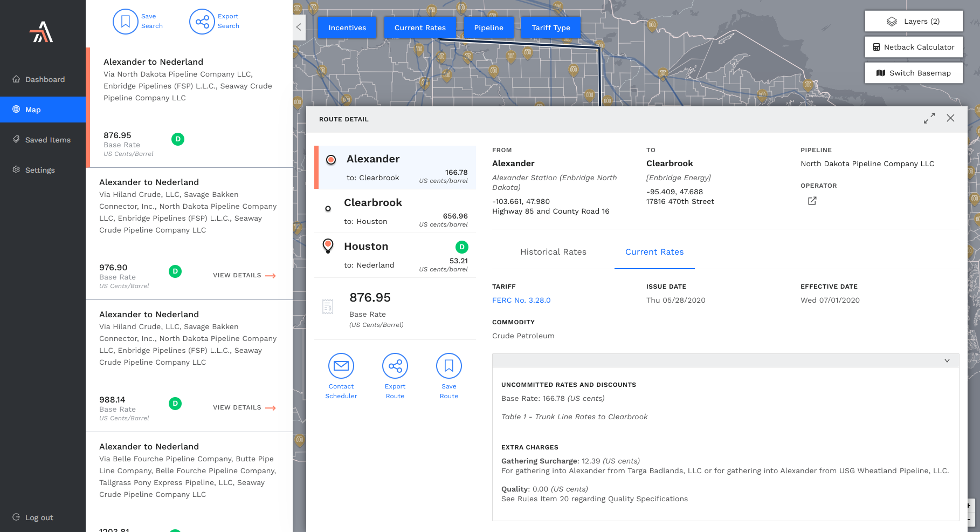The image size is (980, 532).
Task: Click the Map globe icon in sidebar
Action: point(16,109)
